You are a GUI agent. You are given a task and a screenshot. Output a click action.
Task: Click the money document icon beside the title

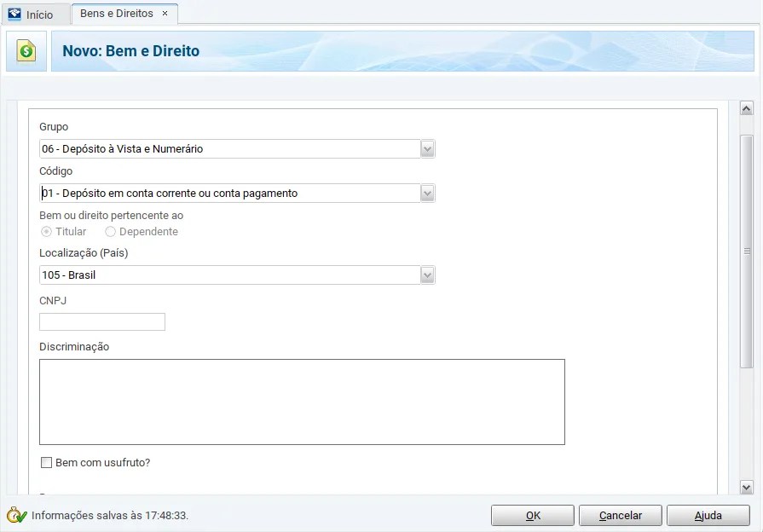[26, 51]
